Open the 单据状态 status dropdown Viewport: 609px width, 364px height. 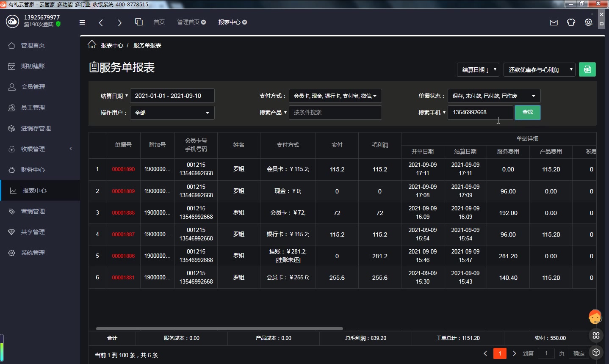pyautogui.click(x=494, y=96)
